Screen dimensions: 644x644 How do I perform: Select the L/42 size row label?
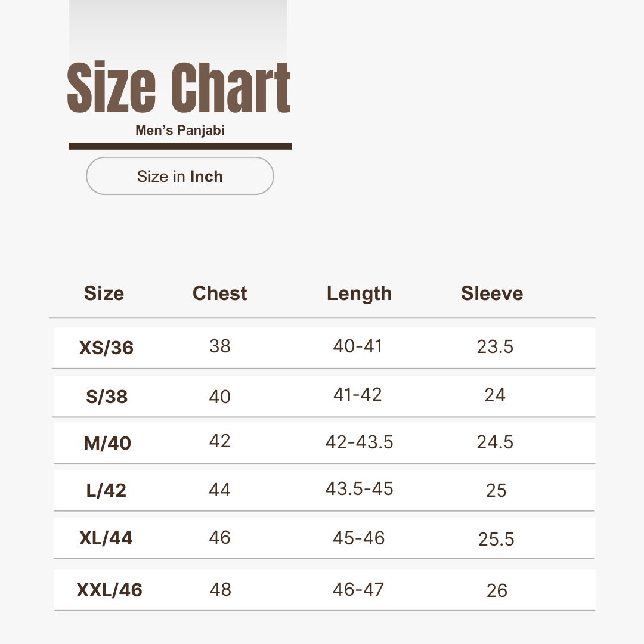pyautogui.click(x=106, y=491)
